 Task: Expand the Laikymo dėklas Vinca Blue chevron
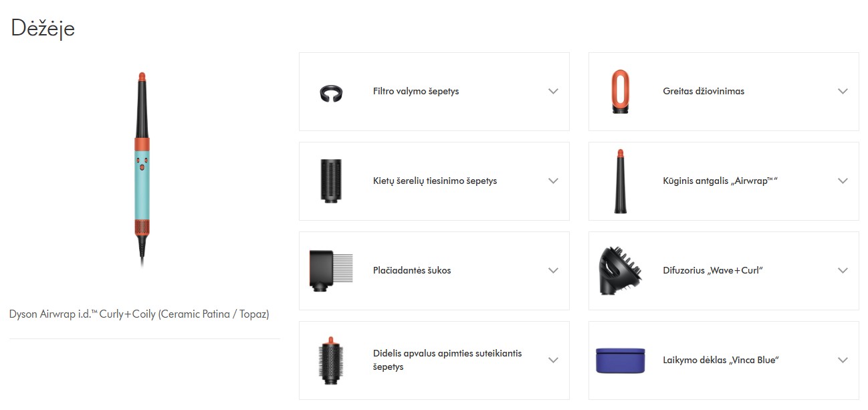[x=843, y=361]
